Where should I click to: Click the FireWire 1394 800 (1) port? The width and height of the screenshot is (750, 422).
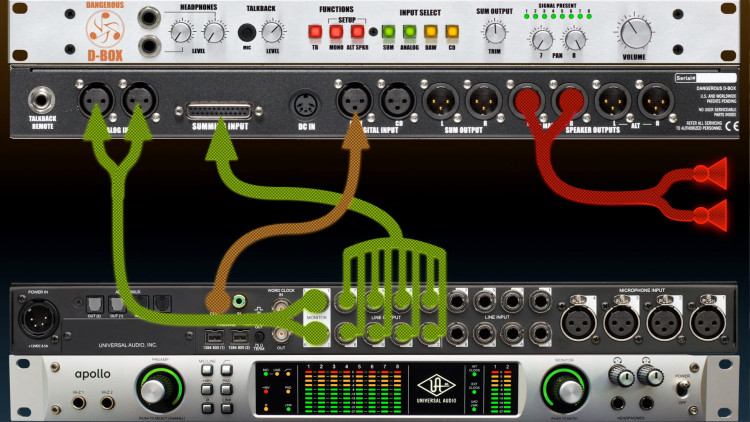(214, 336)
